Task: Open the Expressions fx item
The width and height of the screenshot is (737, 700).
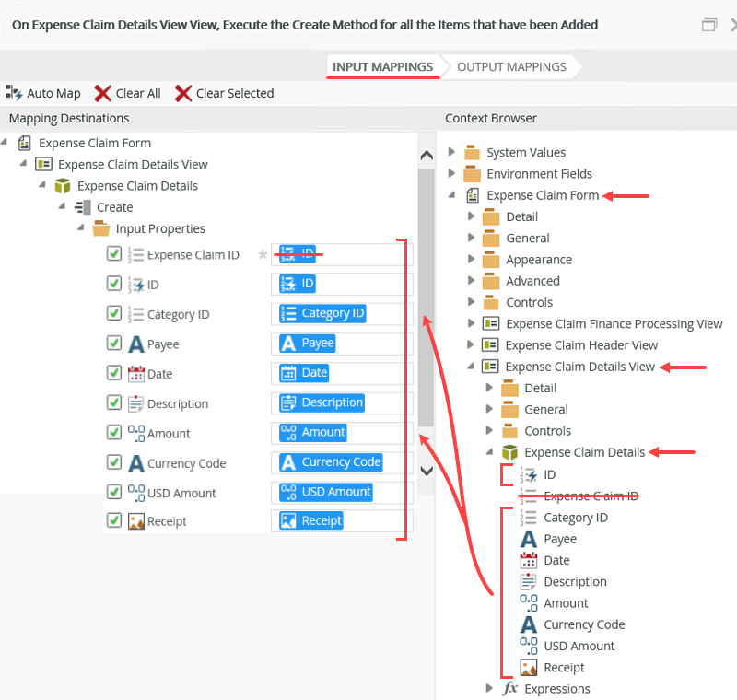Action: point(510,688)
